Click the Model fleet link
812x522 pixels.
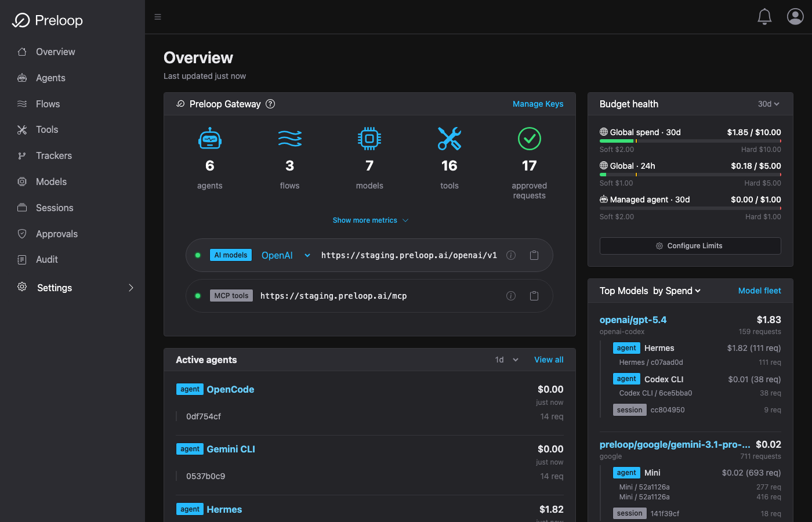click(x=759, y=291)
